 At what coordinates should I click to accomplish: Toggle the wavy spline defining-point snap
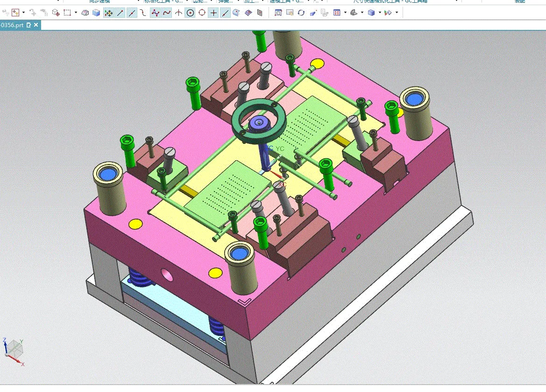(167, 13)
